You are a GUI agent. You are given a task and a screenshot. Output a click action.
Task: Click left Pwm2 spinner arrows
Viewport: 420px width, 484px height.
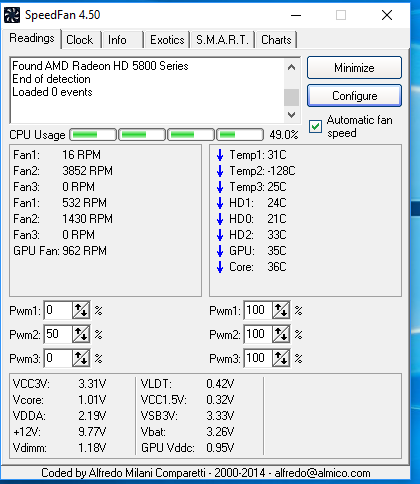pos(81,334)
